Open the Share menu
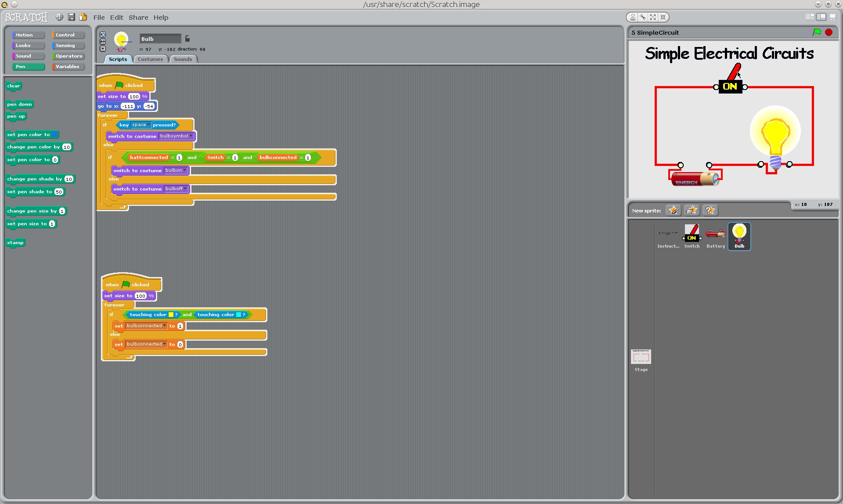This screenshot has height=504, width=843. tap(138, 18)
